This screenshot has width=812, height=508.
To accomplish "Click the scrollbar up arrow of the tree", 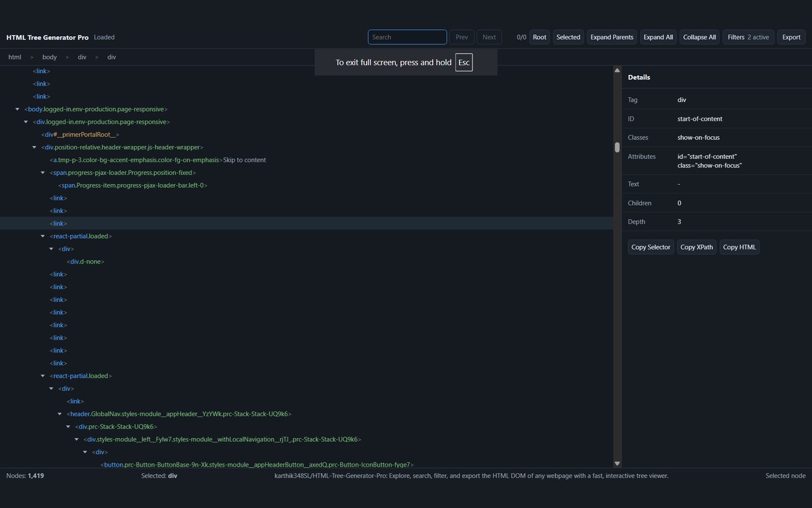I will pyautogui.click(x=617, y=70).
